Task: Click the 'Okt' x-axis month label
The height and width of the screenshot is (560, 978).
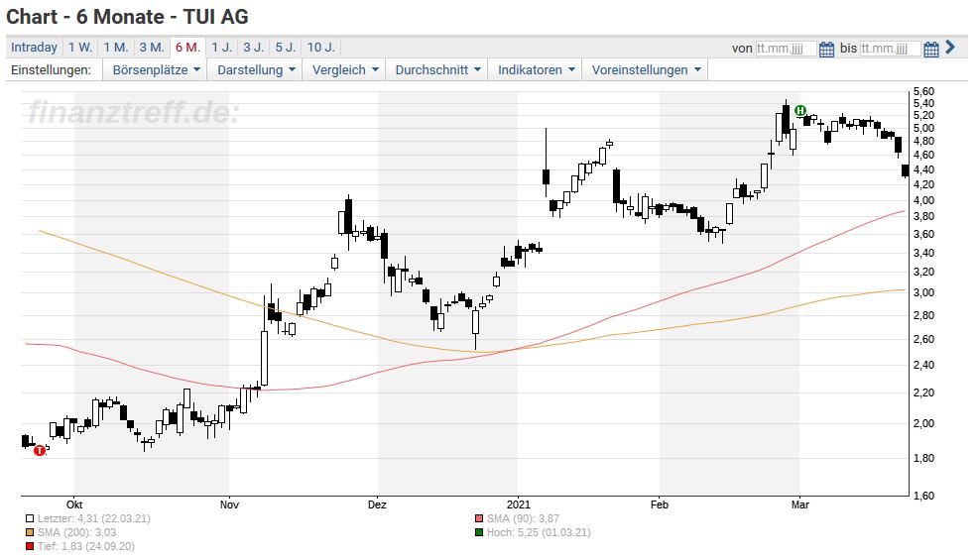Action: tap(74, 504)
